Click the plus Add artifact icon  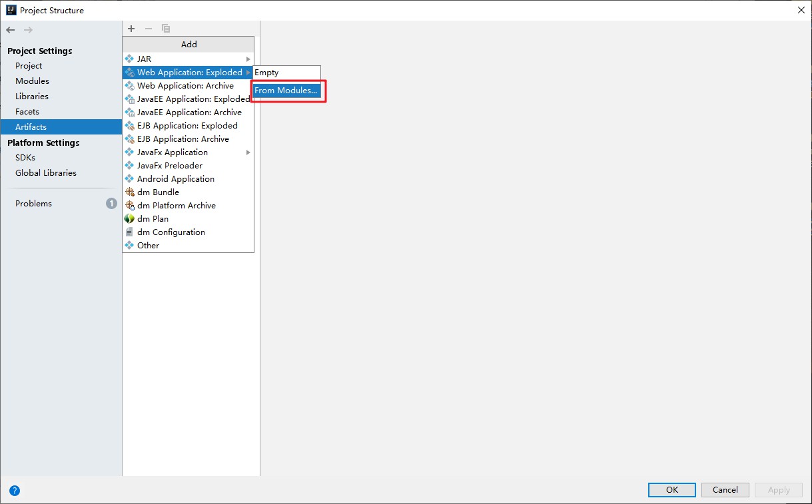pyautogui.click(x=131, y=29)
